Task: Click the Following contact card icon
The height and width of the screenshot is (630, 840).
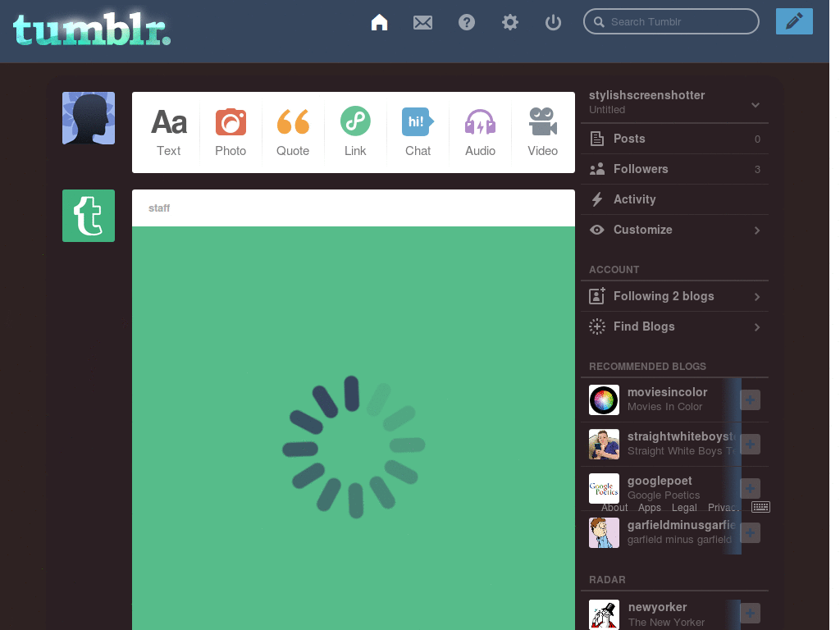Action: 597,295
